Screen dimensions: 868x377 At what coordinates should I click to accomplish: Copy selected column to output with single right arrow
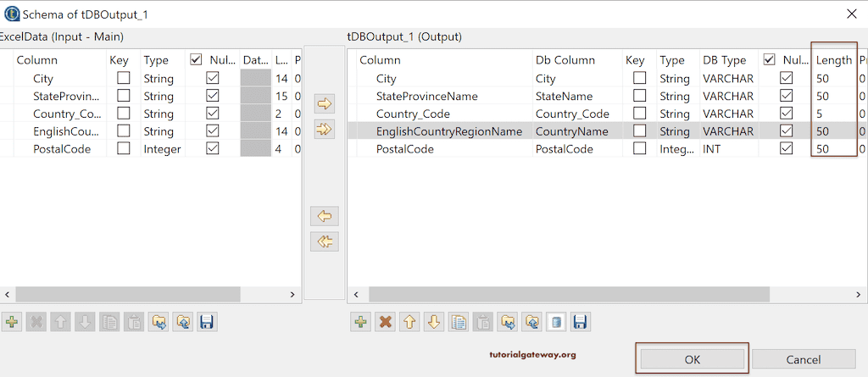point(325,103)
